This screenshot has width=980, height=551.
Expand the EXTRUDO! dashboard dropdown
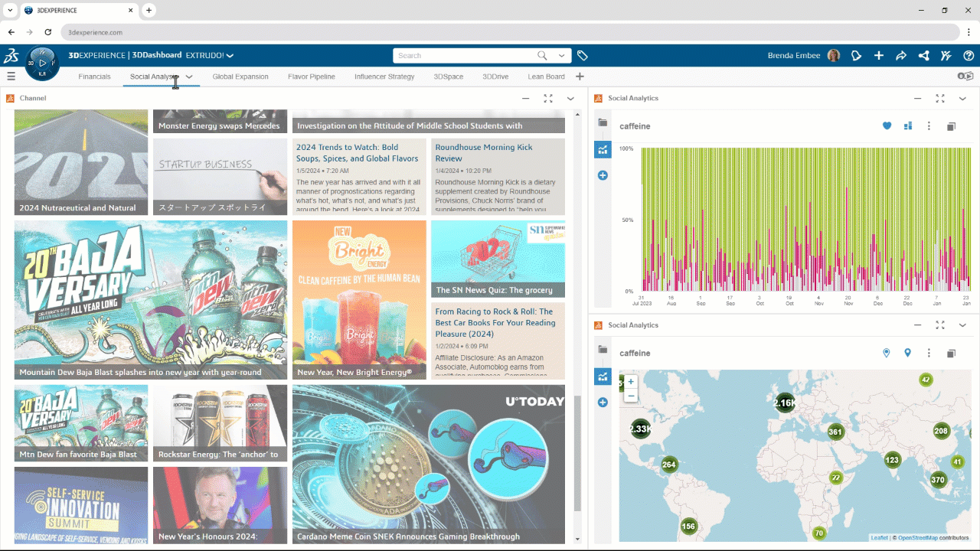pyautogui.click(x=230, y=56)
